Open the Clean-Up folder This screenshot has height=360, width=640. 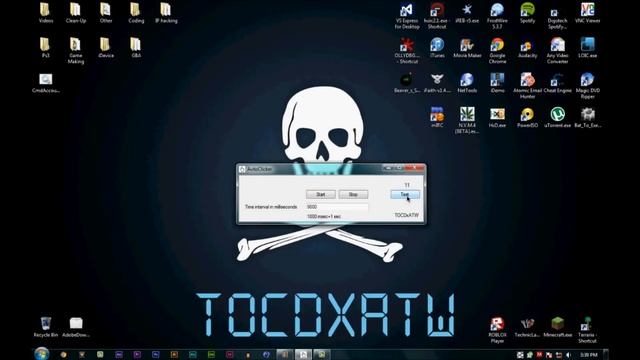[76, 13]
